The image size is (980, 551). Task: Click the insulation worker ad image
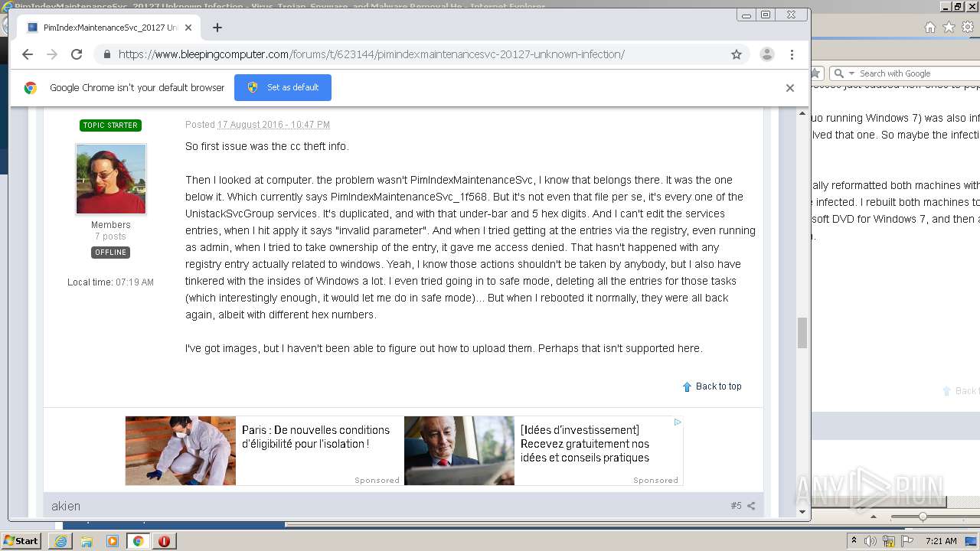pyautogui.click(x=181, y=451)
